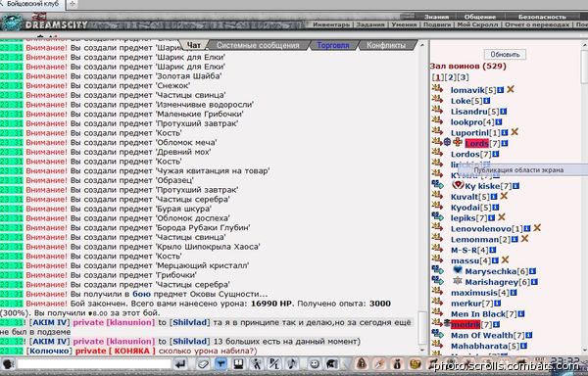Open info for player Lemonman
The width and height of the screenshot is (588, 376).
point(514,239)
